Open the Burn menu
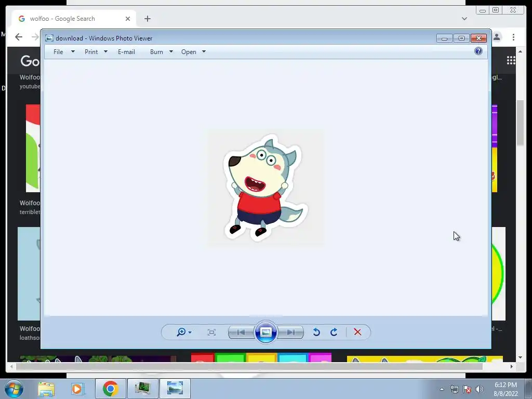Viewport: 532px width, 399px height. [x=156, y=52]
